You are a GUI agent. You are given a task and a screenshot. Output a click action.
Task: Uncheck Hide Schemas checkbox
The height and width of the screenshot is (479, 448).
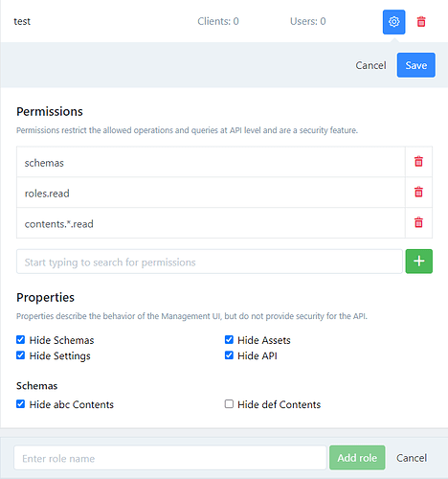[20, 340]
